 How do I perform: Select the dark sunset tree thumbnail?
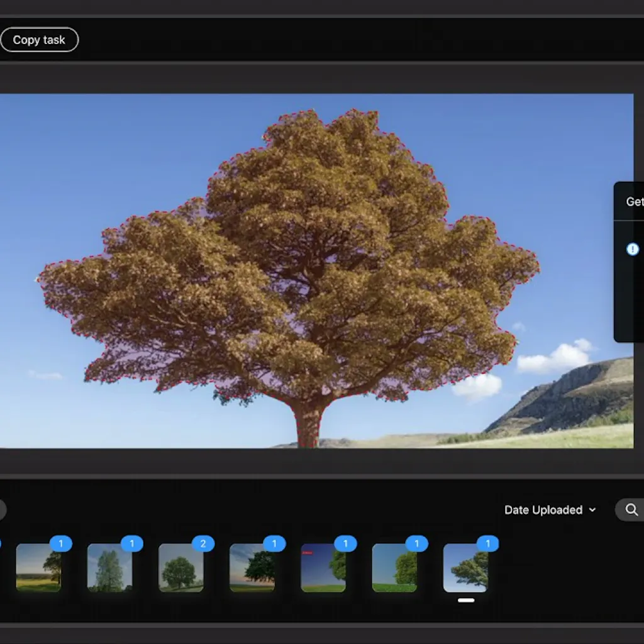[252, 567]
